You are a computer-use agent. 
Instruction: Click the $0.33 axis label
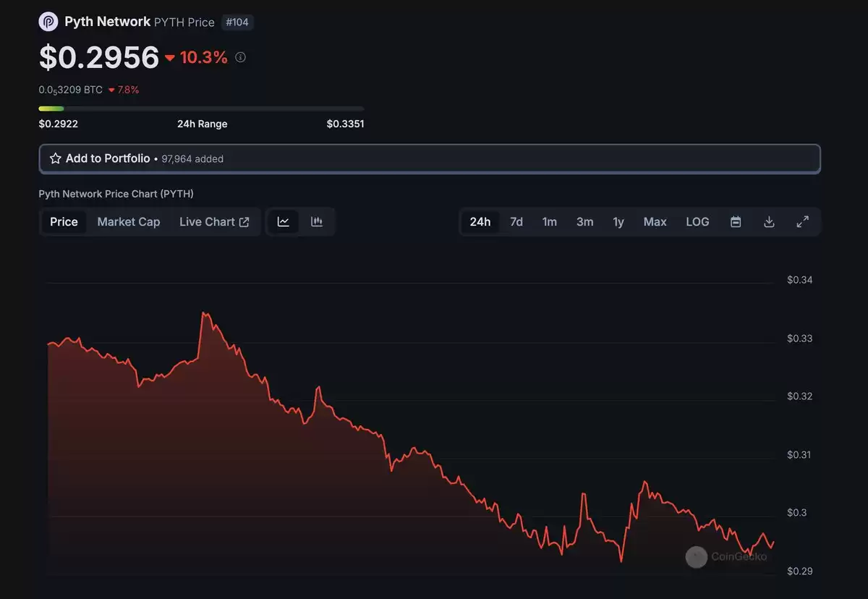tap(800, 339)
